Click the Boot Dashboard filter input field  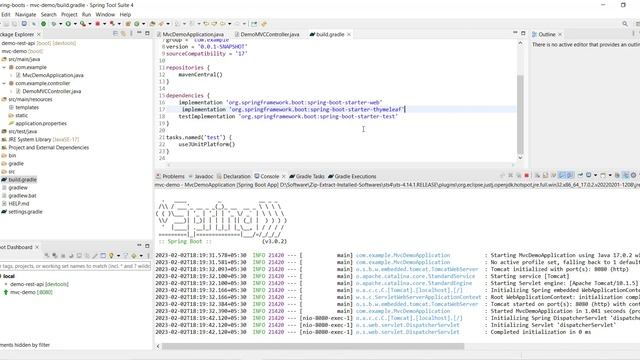tap(76, 266)
